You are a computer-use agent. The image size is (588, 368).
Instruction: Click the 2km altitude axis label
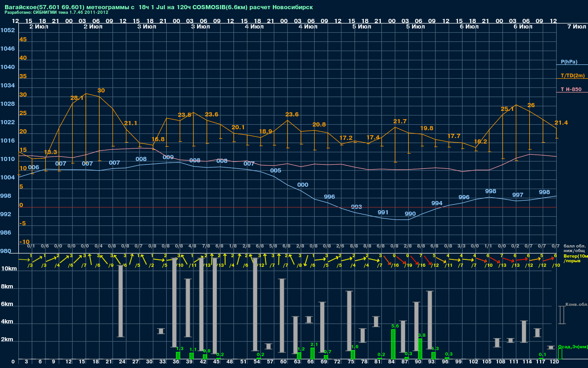pos(7,340)
